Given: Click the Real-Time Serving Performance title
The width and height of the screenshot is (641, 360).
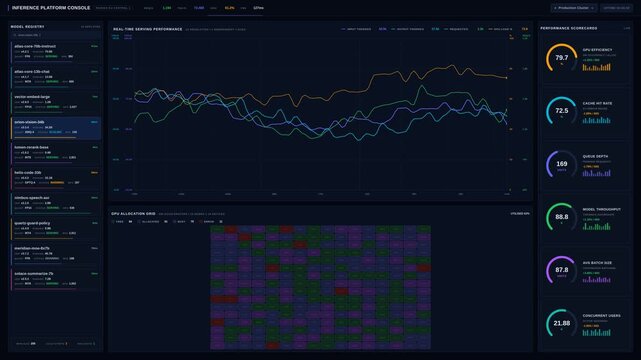Looking at the screenshot, I should tap(148, 29).
